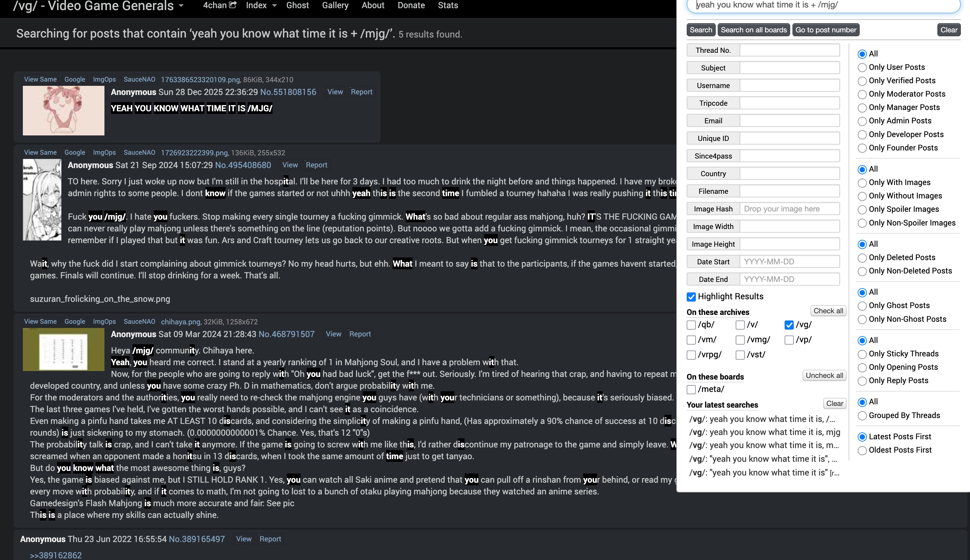
Task: Click the Image Hash drop field
Action: pos(789,209)
